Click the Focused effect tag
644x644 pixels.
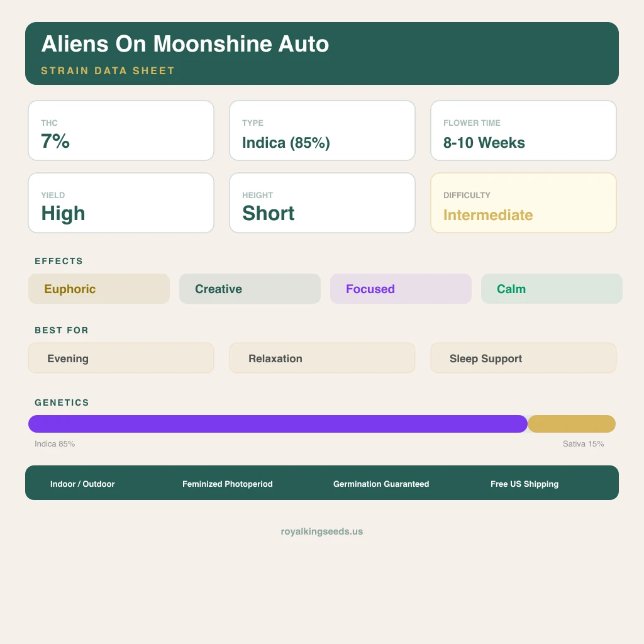401,289
